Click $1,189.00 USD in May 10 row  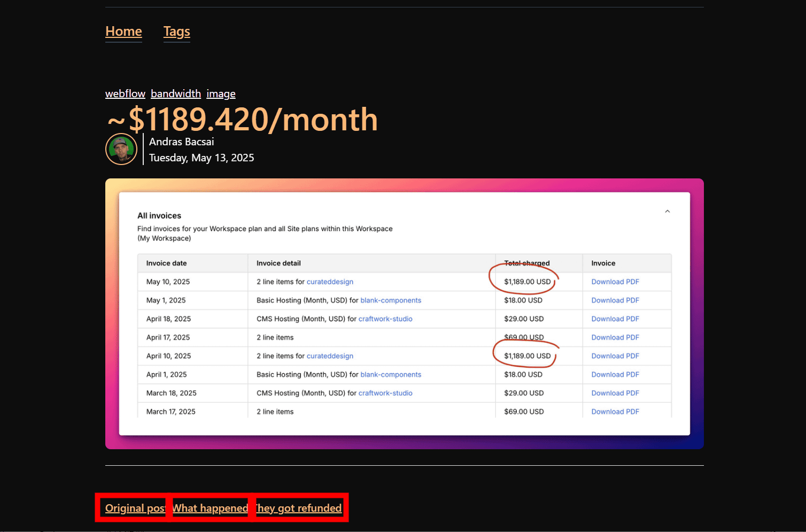(x=528, y=281)
